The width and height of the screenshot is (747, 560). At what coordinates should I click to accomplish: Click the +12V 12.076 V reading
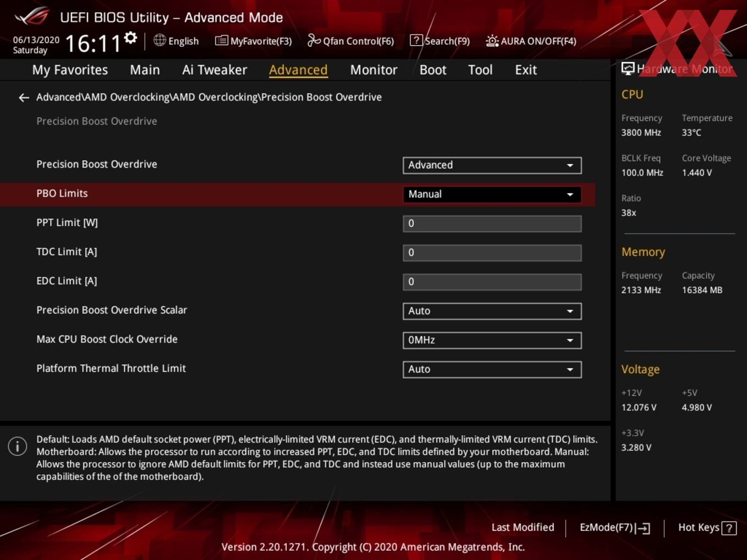pyautogui.click(x=639, y=408)
